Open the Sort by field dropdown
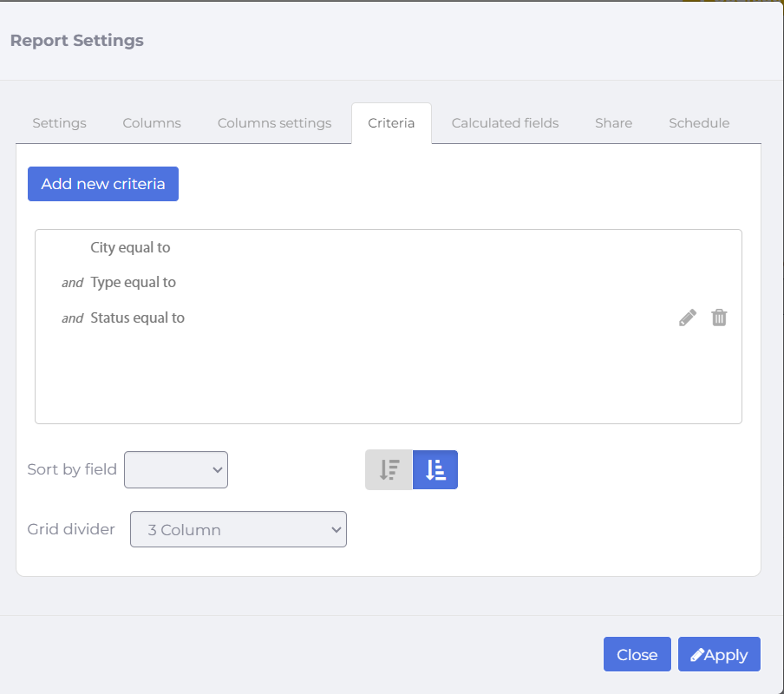 coord(176,469)
